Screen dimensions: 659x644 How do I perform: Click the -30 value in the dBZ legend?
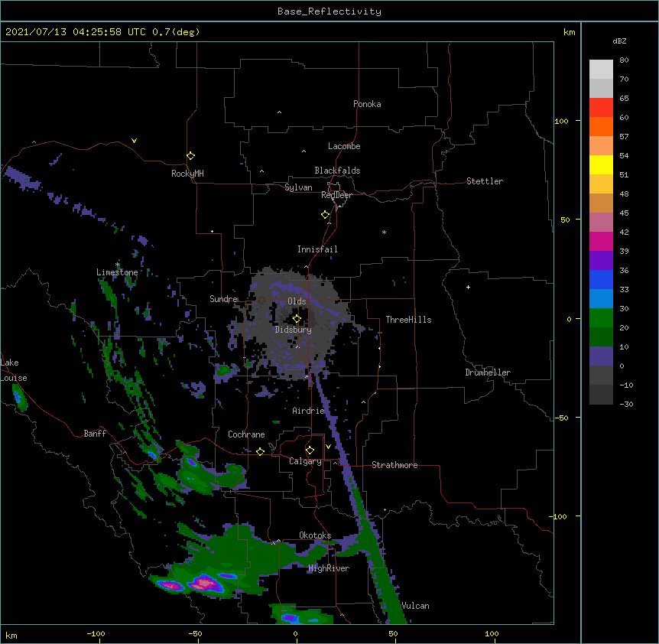click(626, 405)
